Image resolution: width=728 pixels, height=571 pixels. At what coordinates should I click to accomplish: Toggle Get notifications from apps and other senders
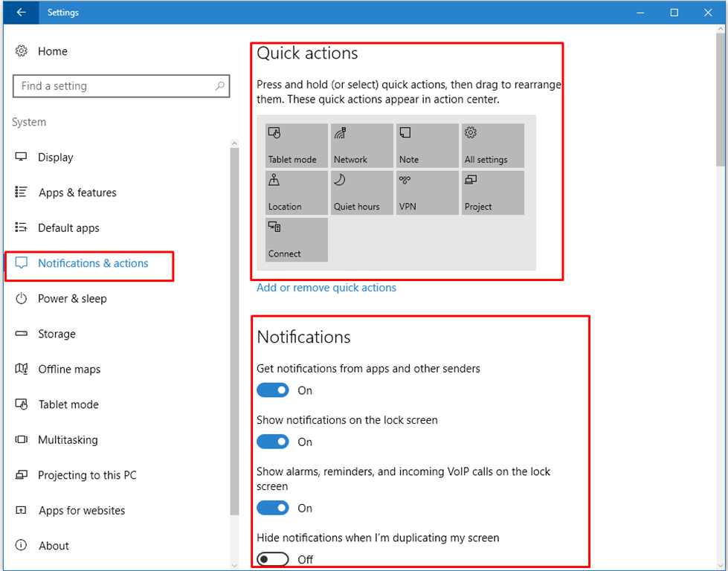[x=273, y=390]
